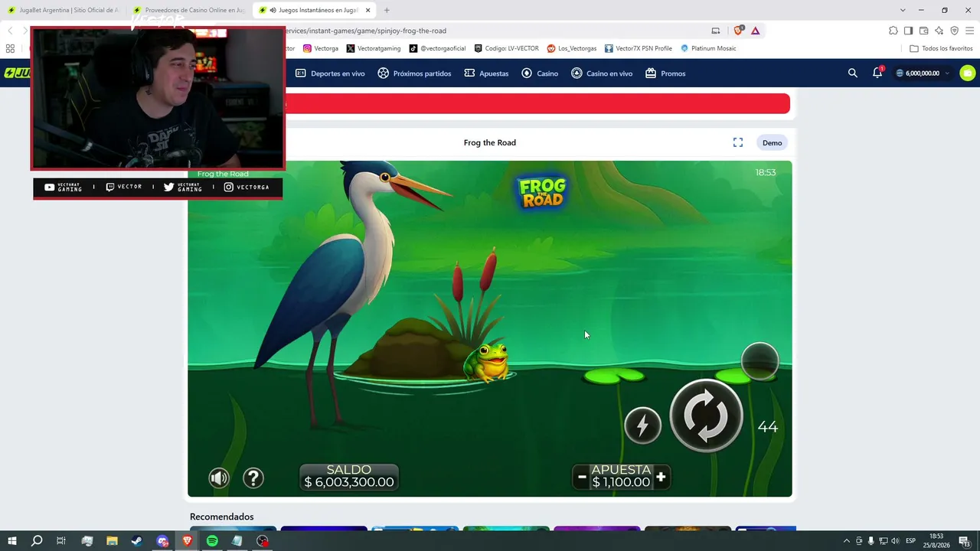The image size is (980, 551).
Task: Expand the tab search chevron
Action: (x=903, y=10)
